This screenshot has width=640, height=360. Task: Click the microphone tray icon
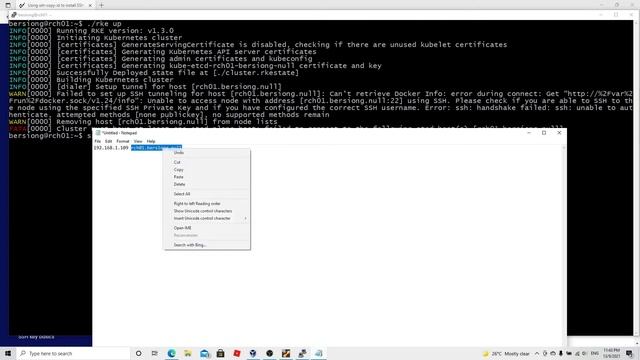pyautogui.click(x=561, y=353)
